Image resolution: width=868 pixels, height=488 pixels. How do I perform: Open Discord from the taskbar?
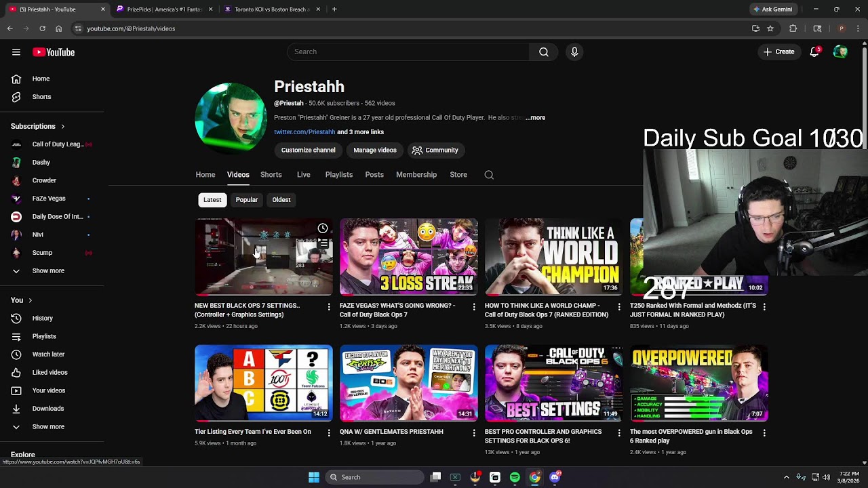tap(555, 477)
